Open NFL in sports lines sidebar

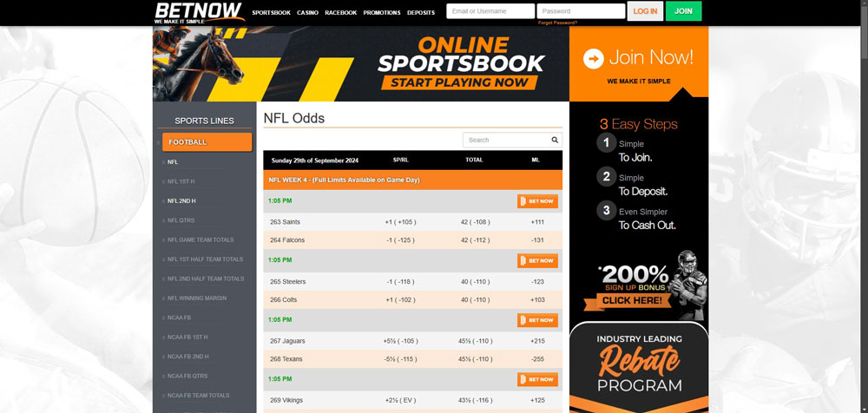tap(173, 162)
